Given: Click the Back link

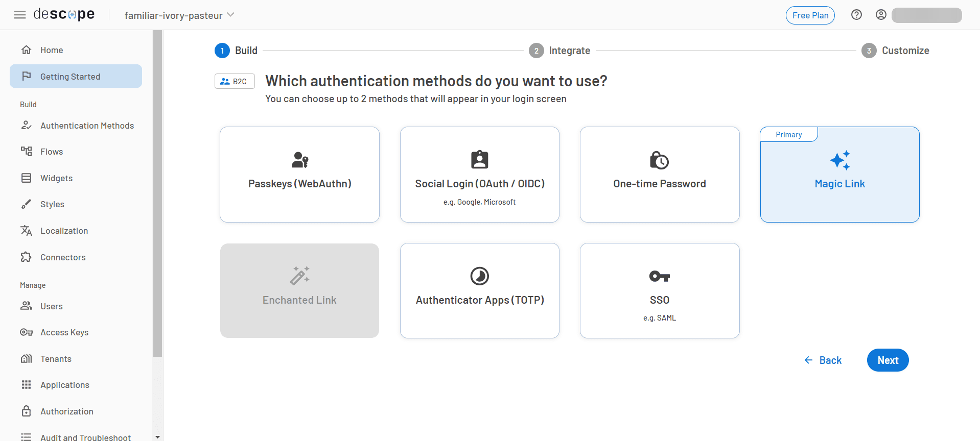Looking at the screenshot, I should click(823, 360).
